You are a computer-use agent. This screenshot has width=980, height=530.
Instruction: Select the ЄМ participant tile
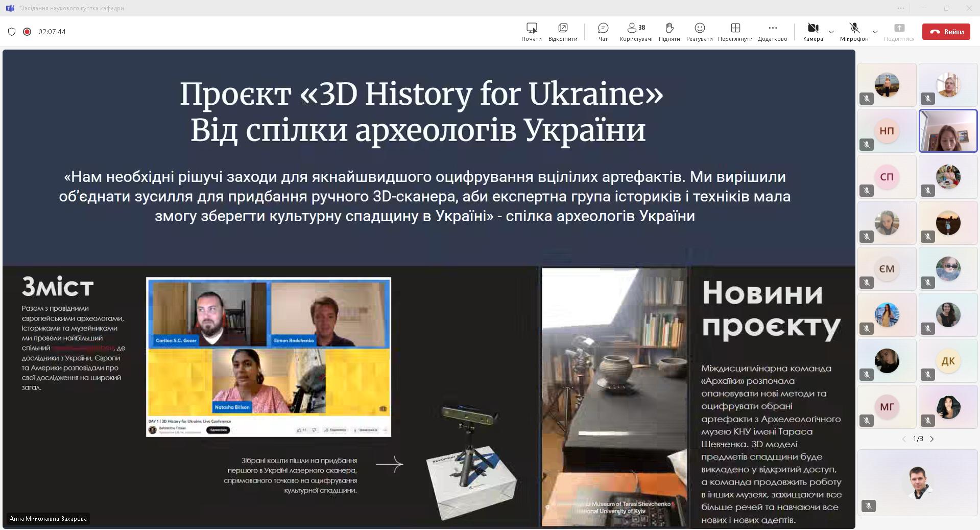[x=887, y=269]
